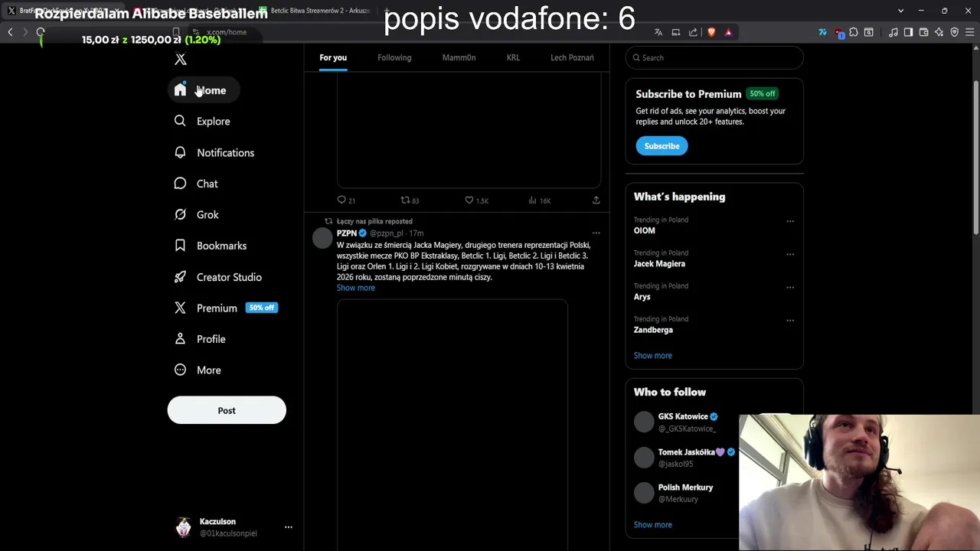Switch to the Following tab
Image resolution: width=980 pixels, height=551 pixels.
pos(394,57)
